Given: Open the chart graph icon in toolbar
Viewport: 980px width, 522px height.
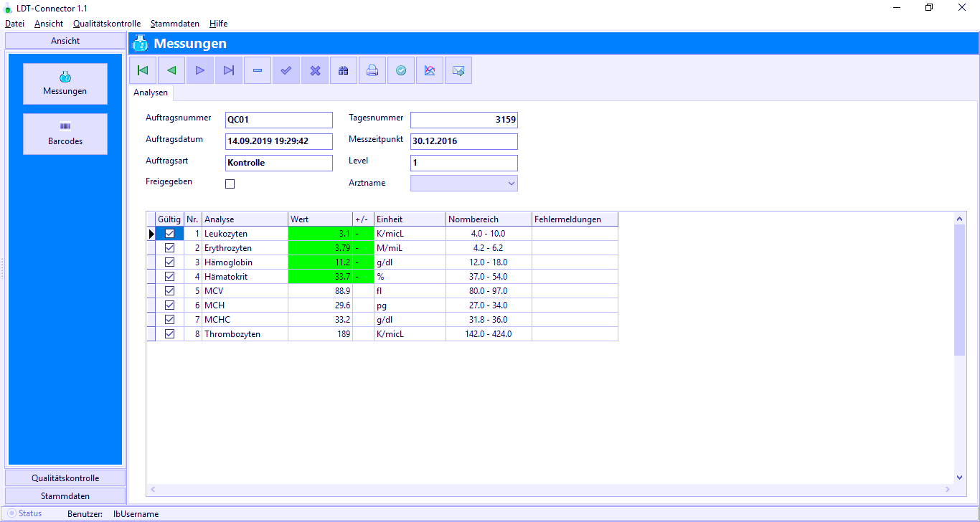Looking at the screenshot, I should point(430,70).
